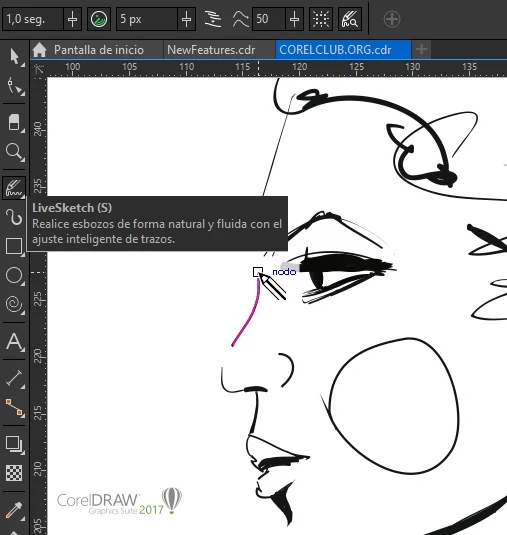Screen dimensions: 507x535
Task: Add a new document tab with plus
Action: [x=421, y=49]
